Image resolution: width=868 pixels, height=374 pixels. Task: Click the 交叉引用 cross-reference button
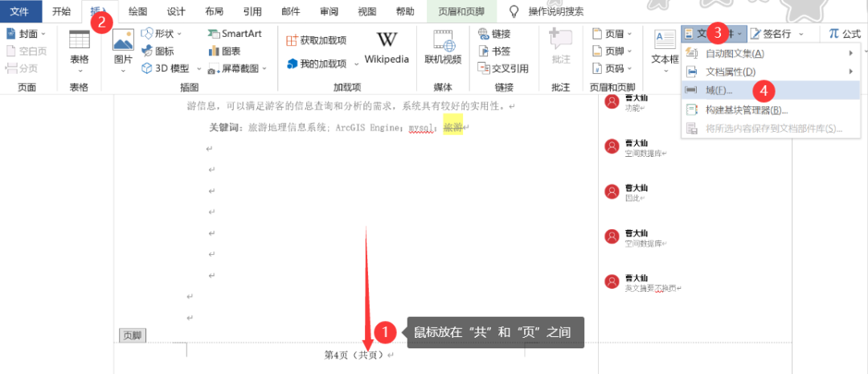[x=502, y=68]
